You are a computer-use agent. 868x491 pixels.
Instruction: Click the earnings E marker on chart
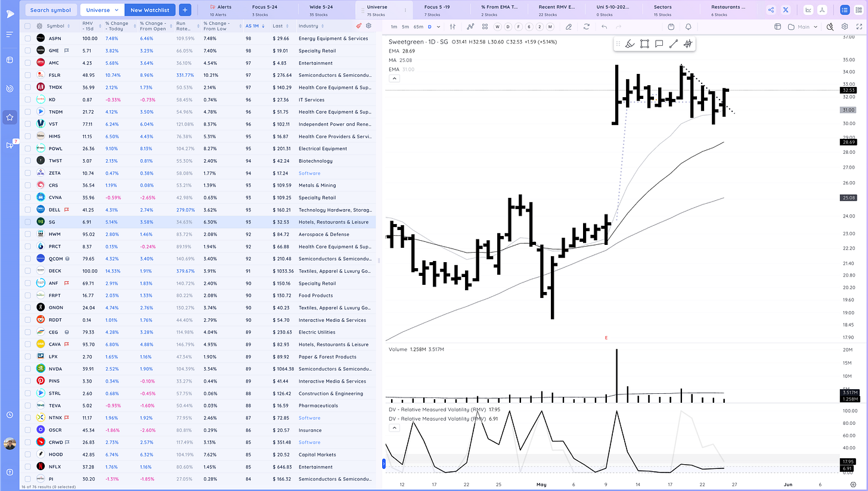(606, 338)
